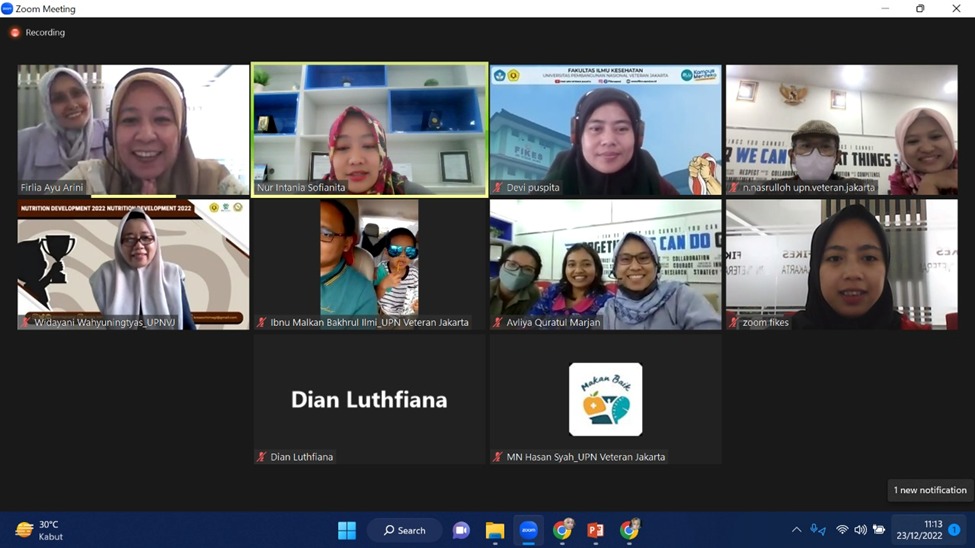Click the Recording indicator icon
Image resolution: width=975 pixels, height=548 pixels.
click(15, 33)
